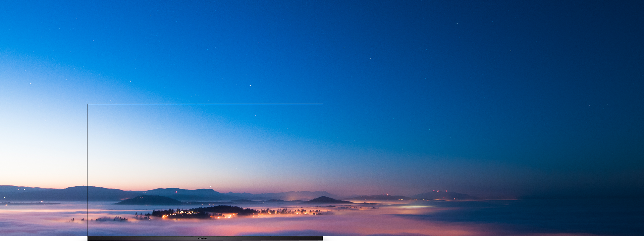Click the dark bezel bar left of the KONKA logo
This screenshot has height=241, width=644.
141,238
